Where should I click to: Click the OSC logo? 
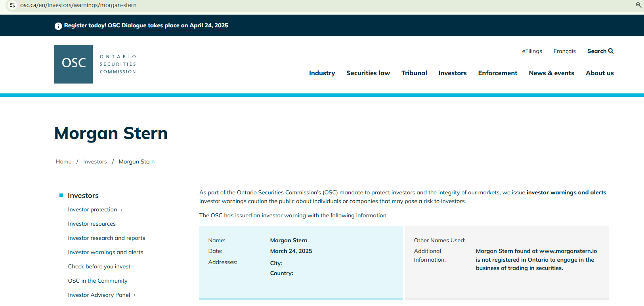(95, 64)
